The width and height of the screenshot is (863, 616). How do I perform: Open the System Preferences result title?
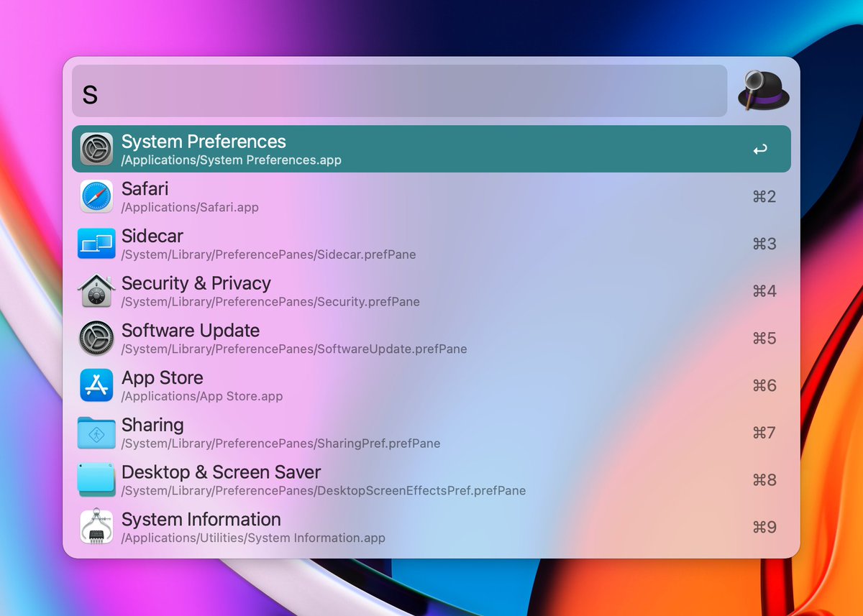pyautogui.click(x=204, y=142)
